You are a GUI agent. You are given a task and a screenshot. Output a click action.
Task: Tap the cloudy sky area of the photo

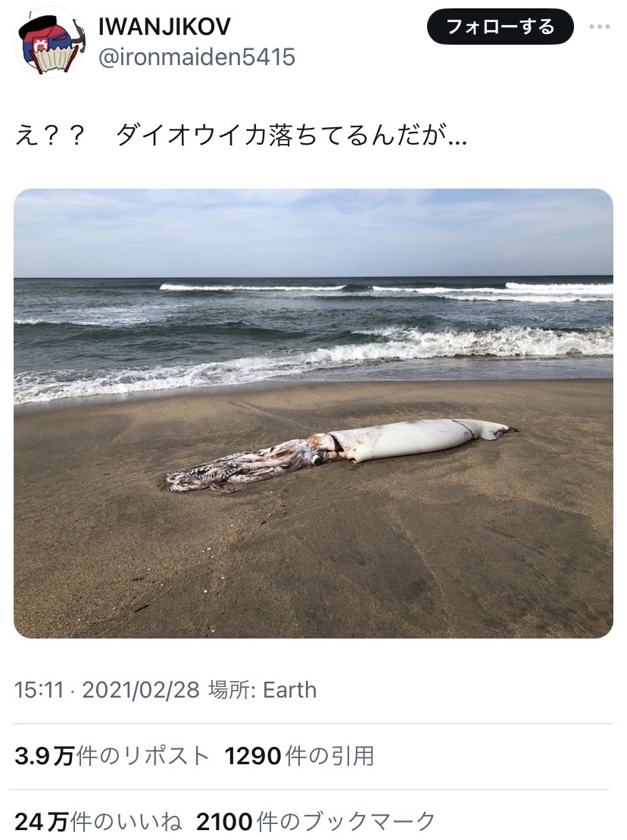click(313, 233)
